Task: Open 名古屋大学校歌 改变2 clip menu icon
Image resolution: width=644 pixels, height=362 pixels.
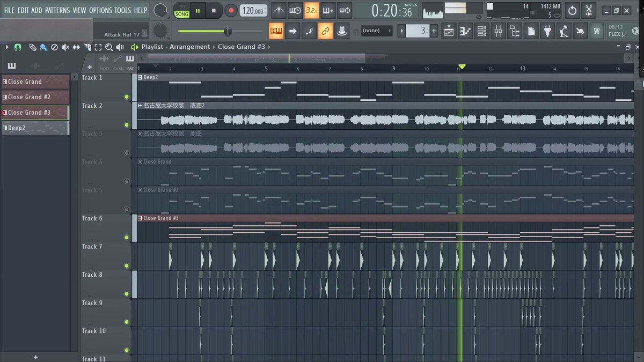Action: [x=140, y=105]
